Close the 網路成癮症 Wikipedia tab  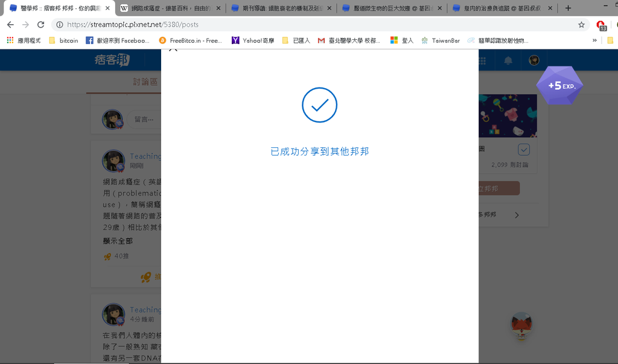218,8
